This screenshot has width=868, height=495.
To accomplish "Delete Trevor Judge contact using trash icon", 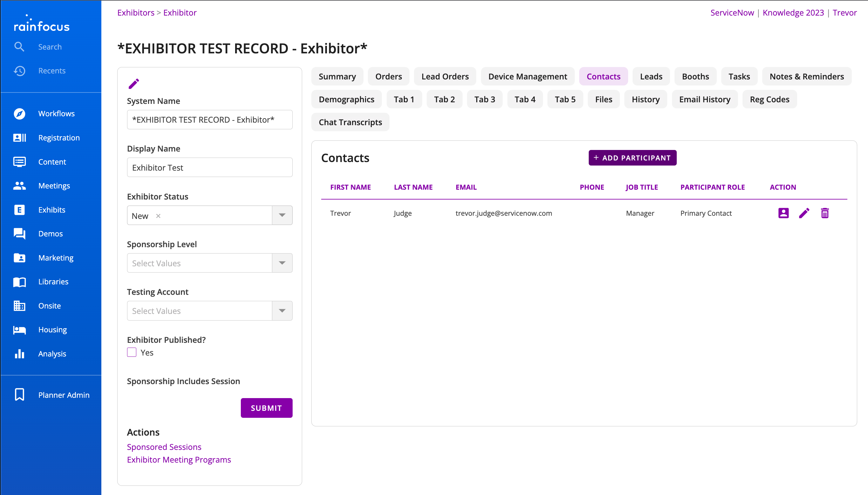I will tap(824, 213).
